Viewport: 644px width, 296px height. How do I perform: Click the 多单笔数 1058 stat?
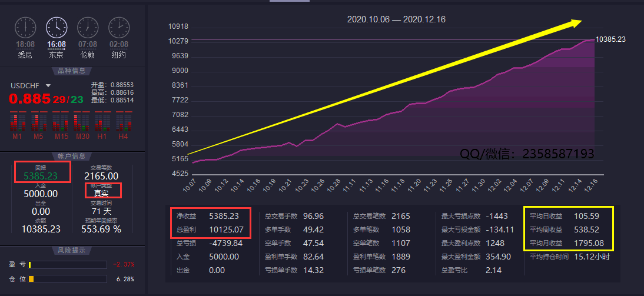coord(381,230)
